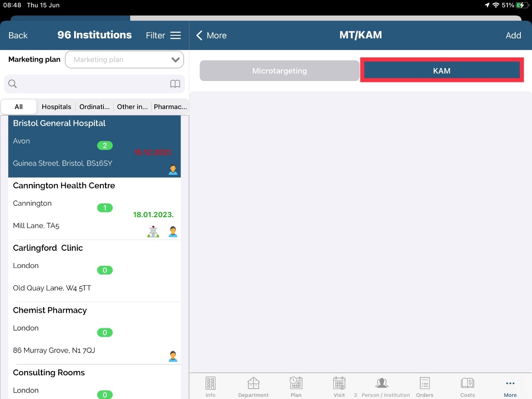The image size is (532, 399).
Task: Select the All institutions filter segment
Action: click(19, 107)
